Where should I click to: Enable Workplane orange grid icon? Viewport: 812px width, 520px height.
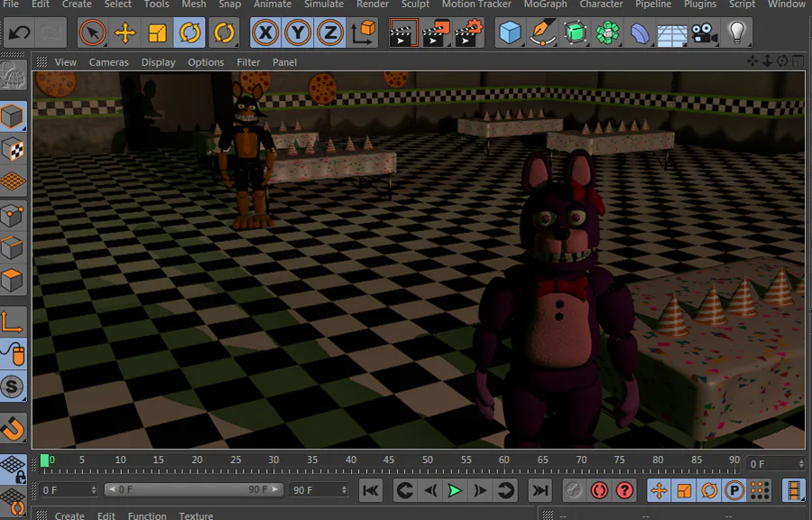pyautogui.click(x=13, y=181)
